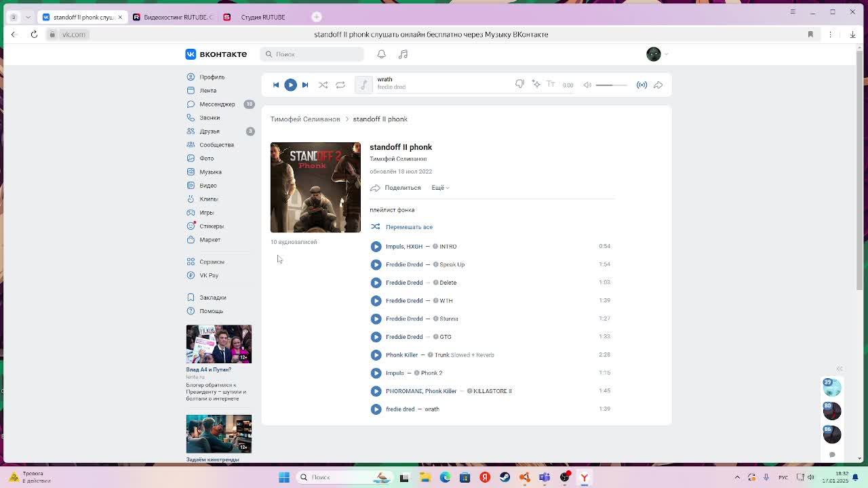Viewport: 868px width, 488px height.
Task: Play the Phonk 2 track
Action: (x=376, y=373)
